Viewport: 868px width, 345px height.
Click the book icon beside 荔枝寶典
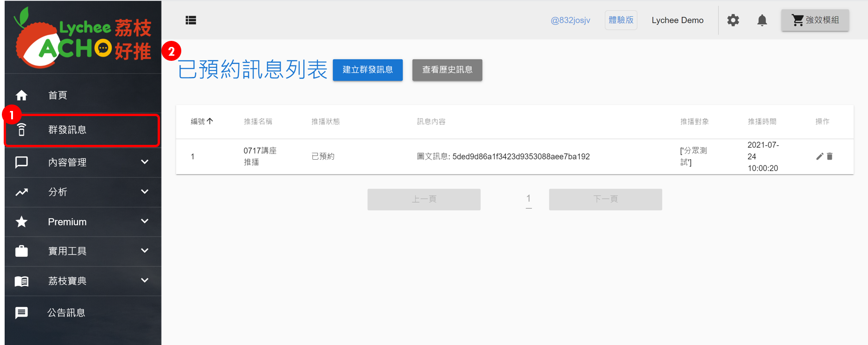coord(21,281)
